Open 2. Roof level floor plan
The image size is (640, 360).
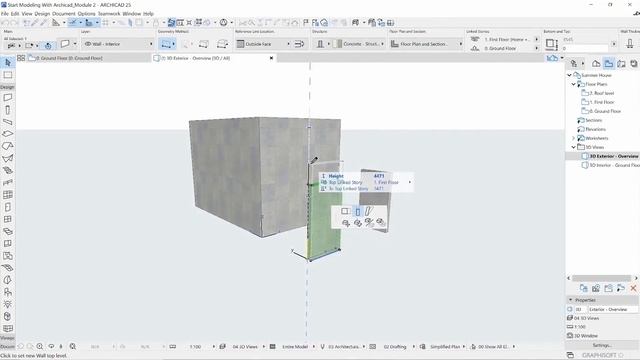click(x=602, y=93)
